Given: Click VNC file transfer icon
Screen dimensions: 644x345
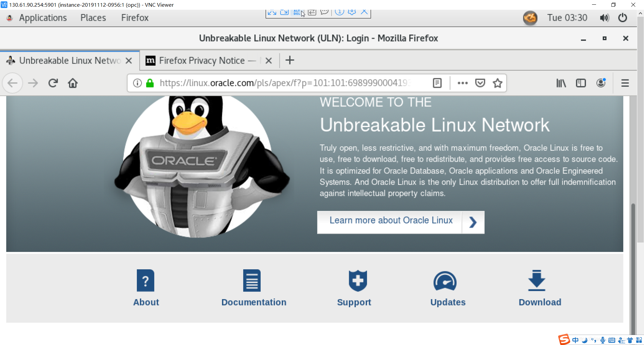Looking at the screenshot, I should click(312, 12).
